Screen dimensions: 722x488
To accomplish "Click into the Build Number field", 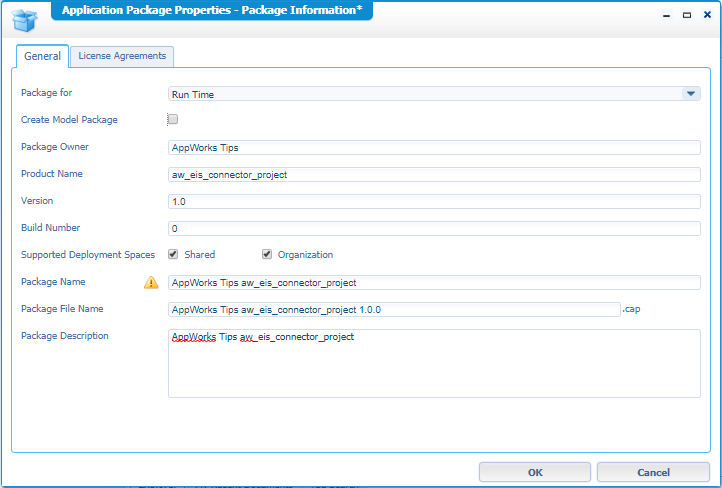I will pyautogui.click(x=434, y=228).
